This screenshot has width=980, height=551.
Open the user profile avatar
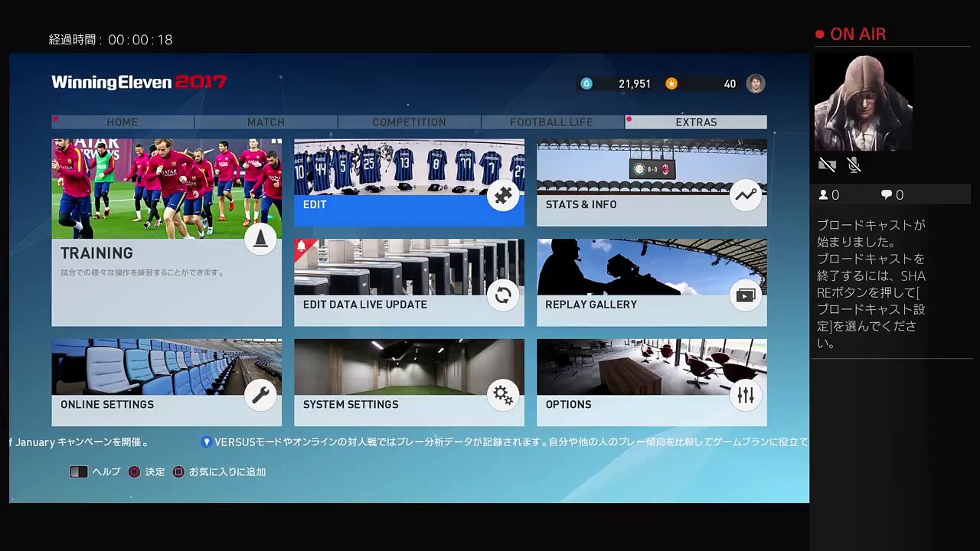(x=756, y=84)
